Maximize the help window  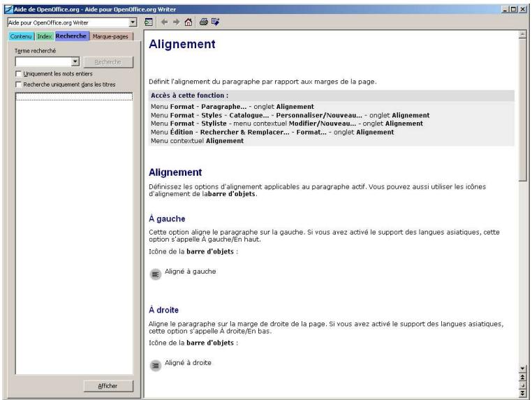point(513,10)
